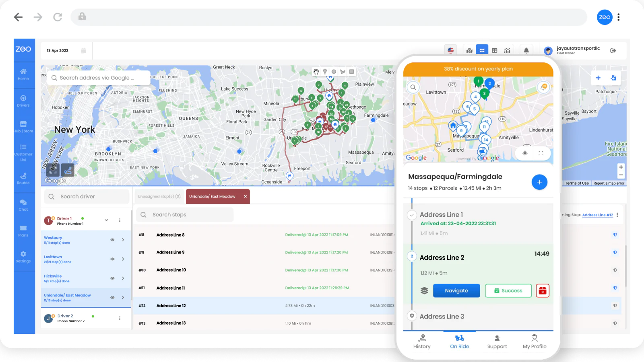The width and height of the screenshot is (644, 362).
Task: Click the US flag language icon
Action: point(451,50)
